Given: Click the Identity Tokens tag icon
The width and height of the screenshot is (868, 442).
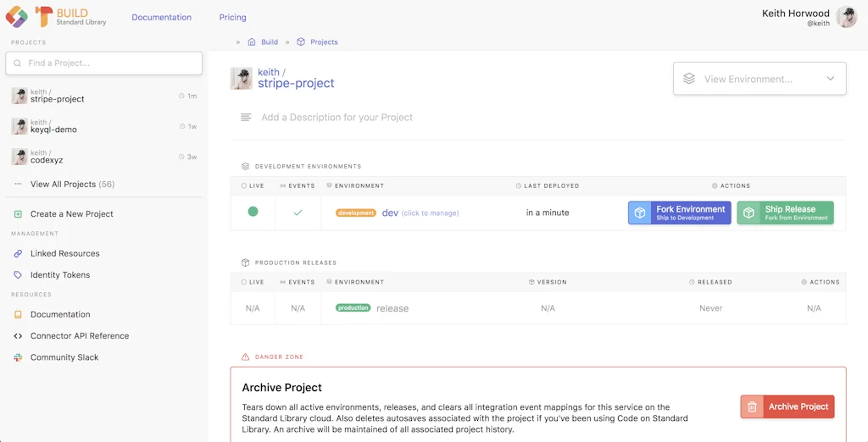Looking at the screenshot, I should [18, 275].
